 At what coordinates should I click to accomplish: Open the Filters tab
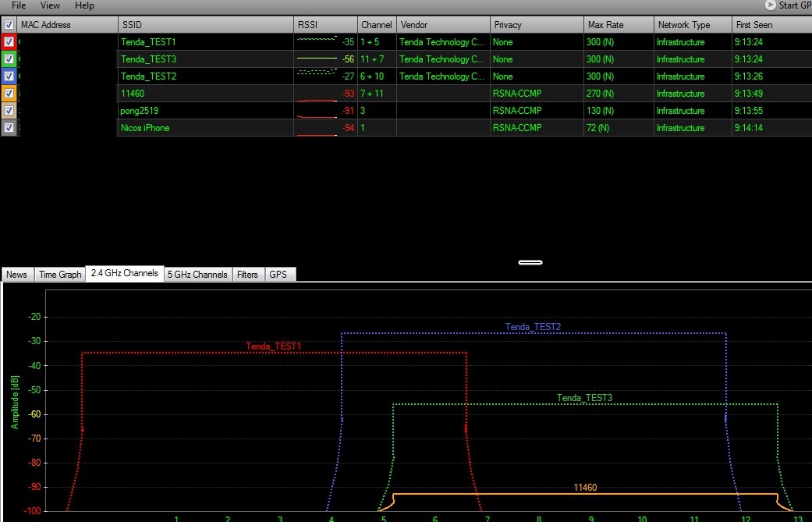247,275
